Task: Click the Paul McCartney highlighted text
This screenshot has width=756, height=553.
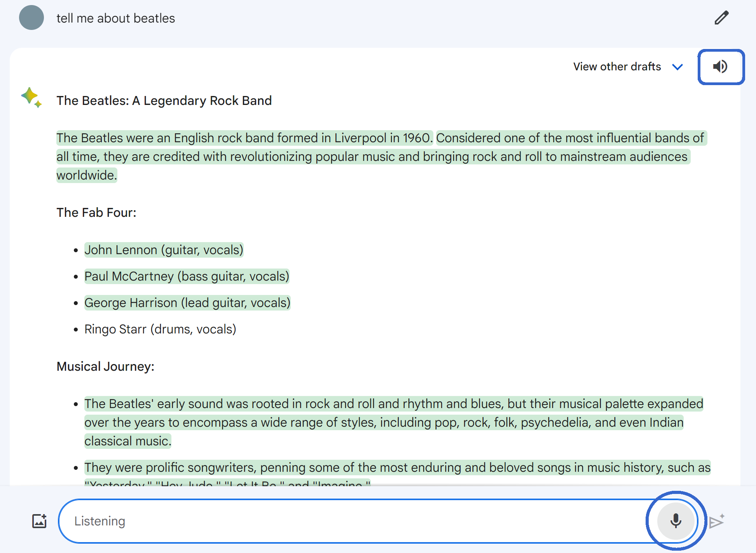Action: [x=187, y=276]
